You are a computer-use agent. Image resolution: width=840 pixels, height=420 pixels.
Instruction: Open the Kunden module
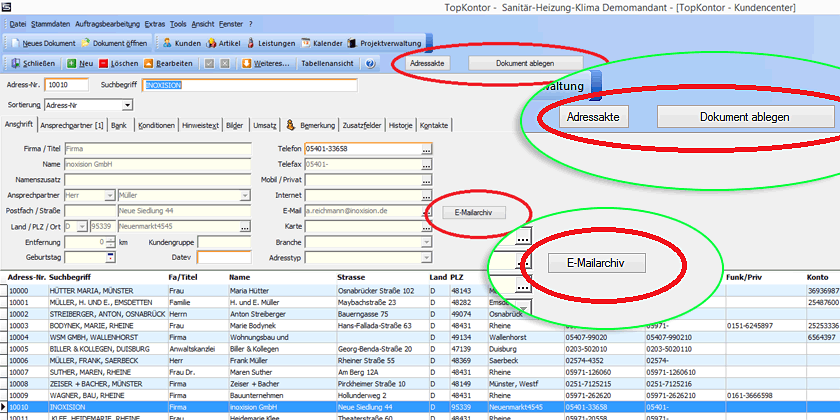[x=180, y=44]
